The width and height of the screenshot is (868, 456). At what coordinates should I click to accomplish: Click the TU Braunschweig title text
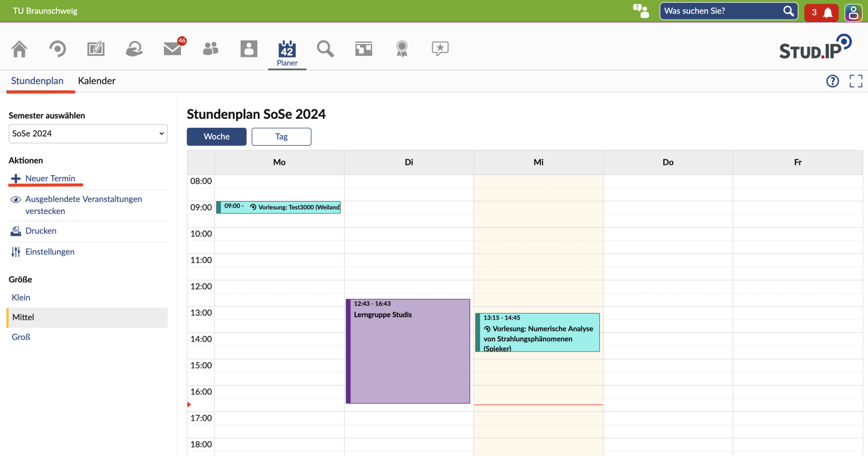pyautogui.click(x=45, y=11)
